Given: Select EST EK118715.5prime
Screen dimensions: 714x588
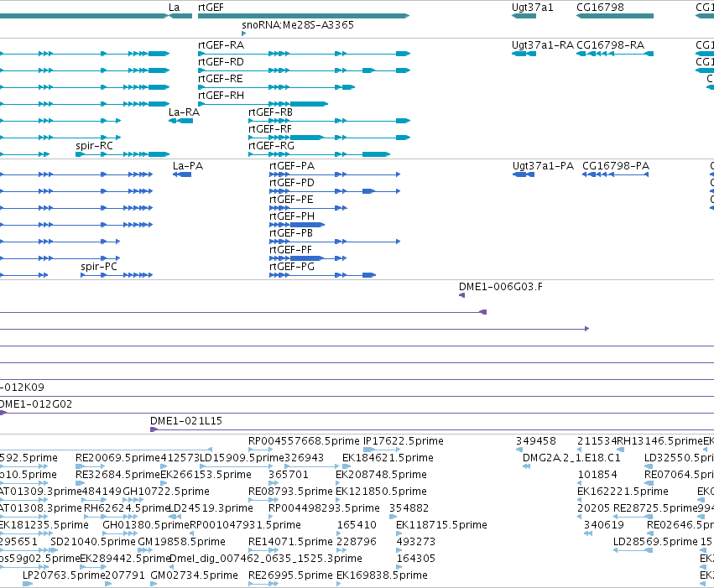Looking at the screenshot, I should coord(441,526).
